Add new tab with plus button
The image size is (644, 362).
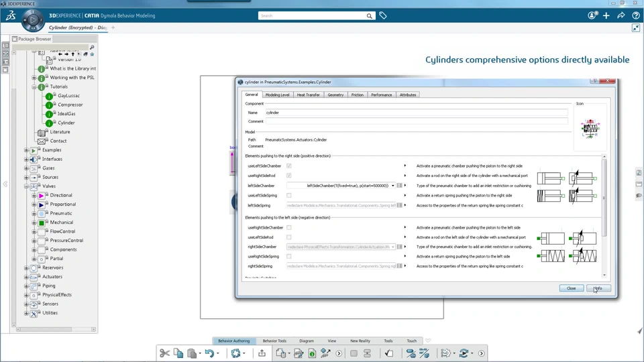point(113,27)
